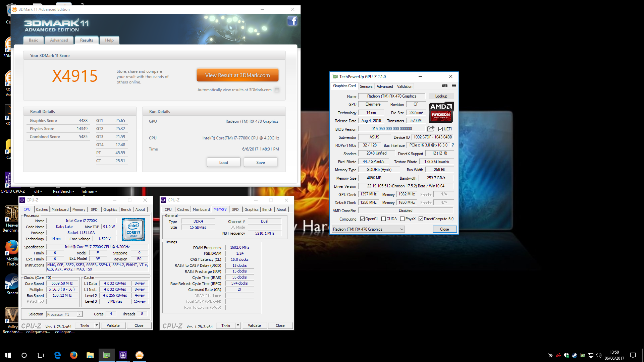Viewport: 644px width, 362px height.
Task: Click Core Speed value 5609.58 MHz
Action: 62,284
